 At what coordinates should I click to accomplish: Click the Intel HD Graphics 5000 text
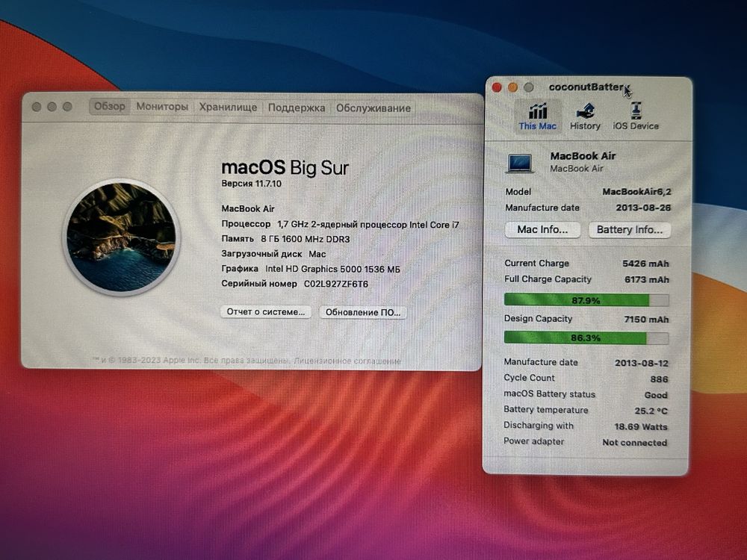click(332, 269)
